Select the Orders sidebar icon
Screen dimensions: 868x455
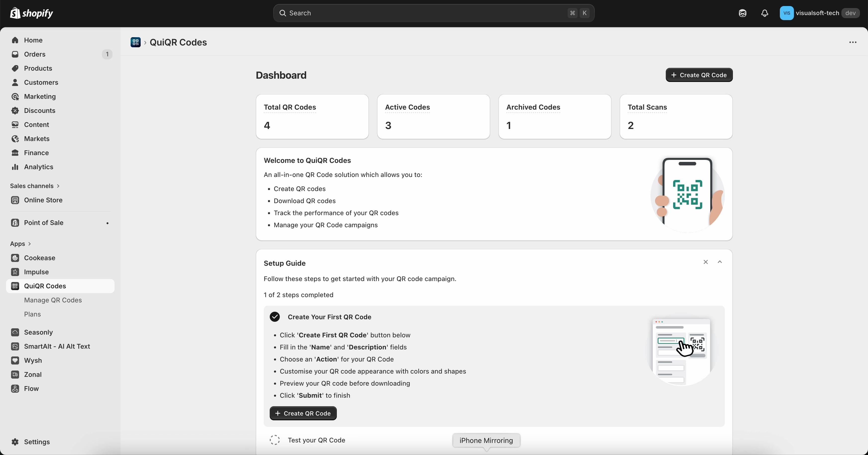(x=15, y=54)
